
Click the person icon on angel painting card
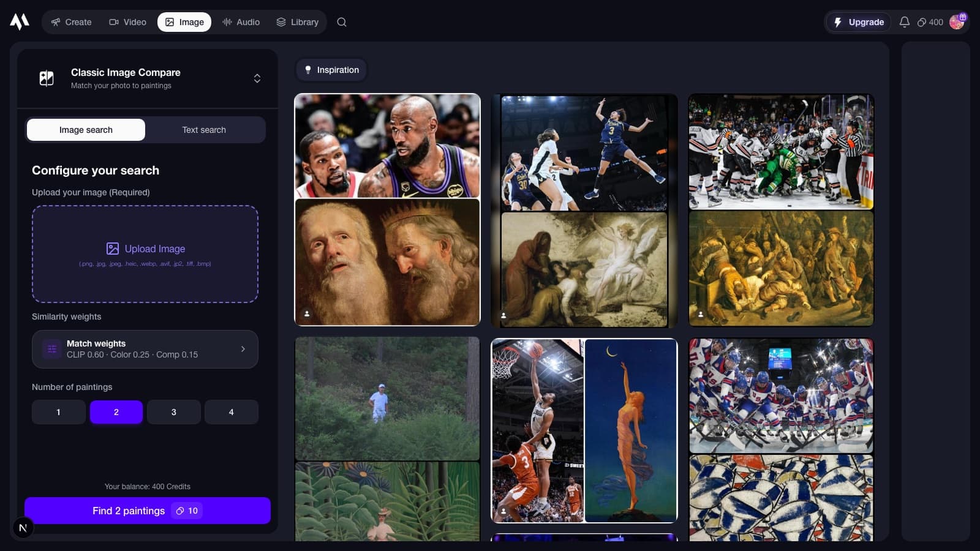pos(503,315)
